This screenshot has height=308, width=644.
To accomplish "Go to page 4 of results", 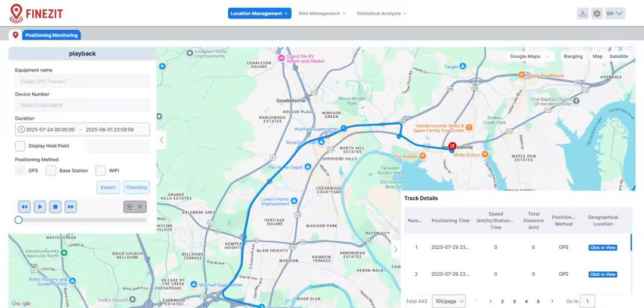I will point(526,301).
